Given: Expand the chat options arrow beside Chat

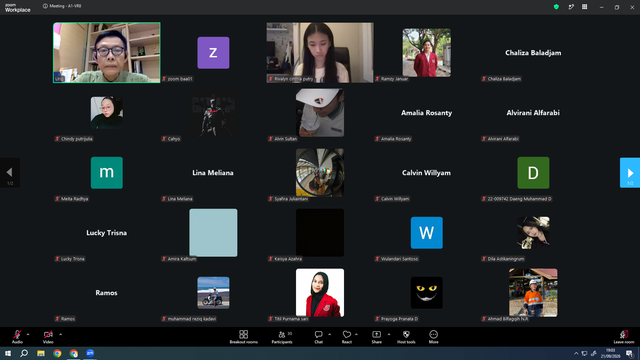Looking at the screenshot, I should [x=329, y=334].
